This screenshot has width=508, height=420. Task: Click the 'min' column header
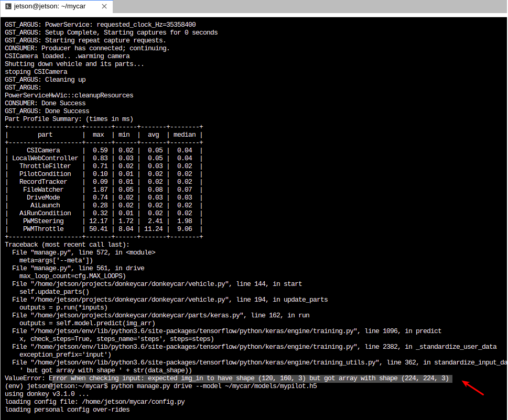(124, 135)
